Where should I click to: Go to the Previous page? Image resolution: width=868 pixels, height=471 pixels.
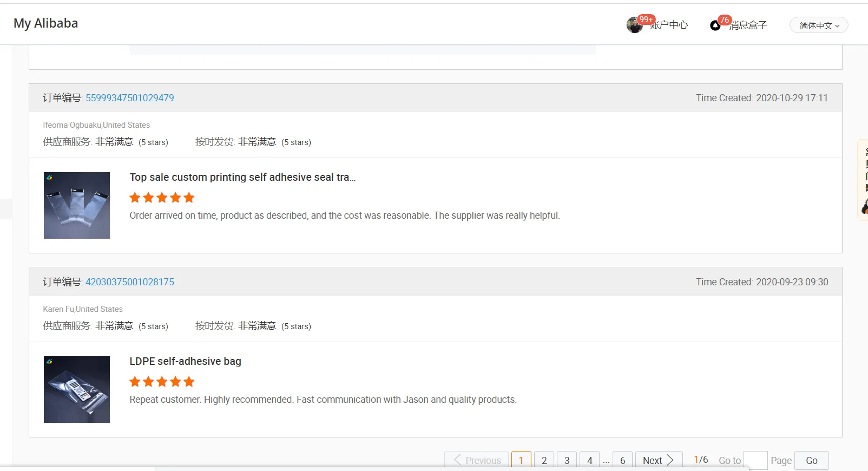tap(477, 460)
